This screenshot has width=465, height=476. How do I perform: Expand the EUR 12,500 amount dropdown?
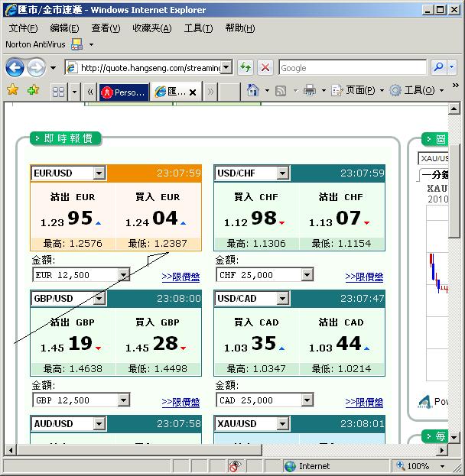click(x=124, y=275)
